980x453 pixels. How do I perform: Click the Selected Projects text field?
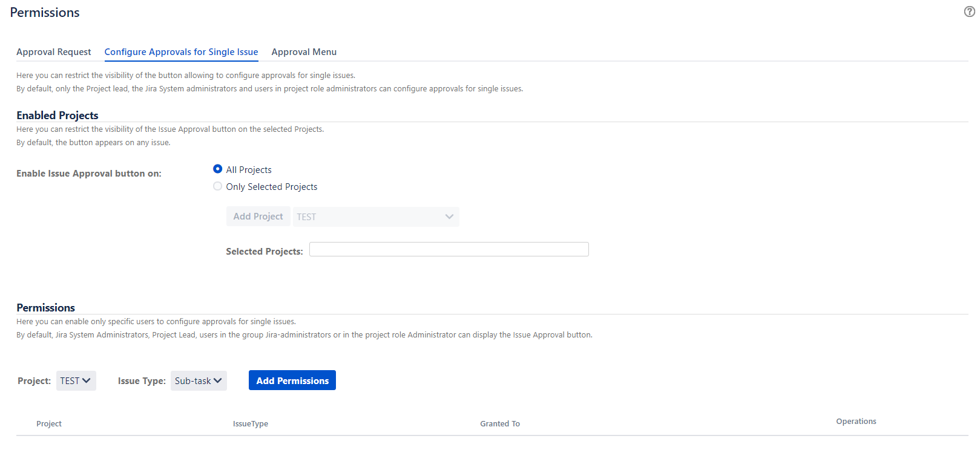click(x=449, y=249)
